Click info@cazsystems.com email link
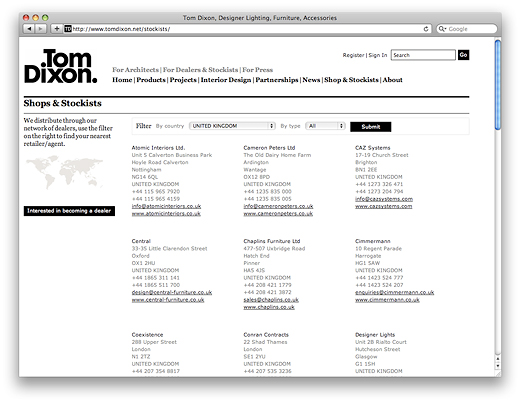The width and height of the screenshot is (520, 404). coord(384,199)
